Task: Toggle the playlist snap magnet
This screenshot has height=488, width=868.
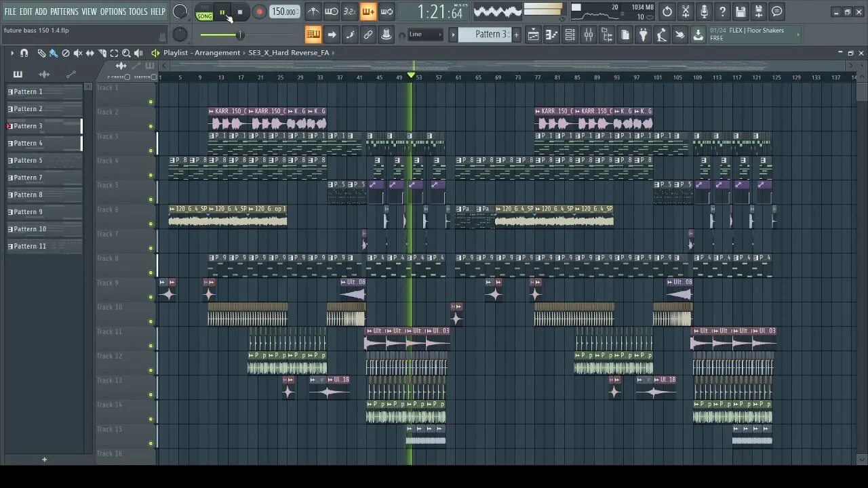Action: 24,53
